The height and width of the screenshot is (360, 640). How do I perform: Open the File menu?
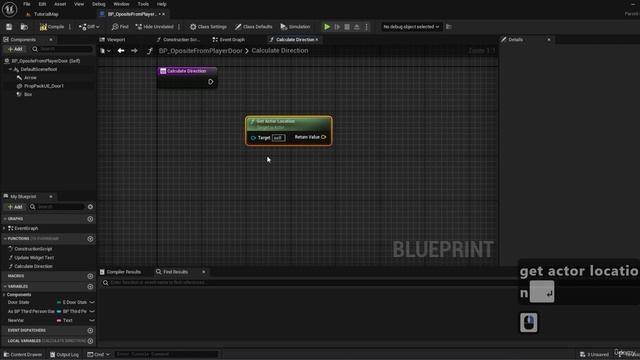(27, 4)
